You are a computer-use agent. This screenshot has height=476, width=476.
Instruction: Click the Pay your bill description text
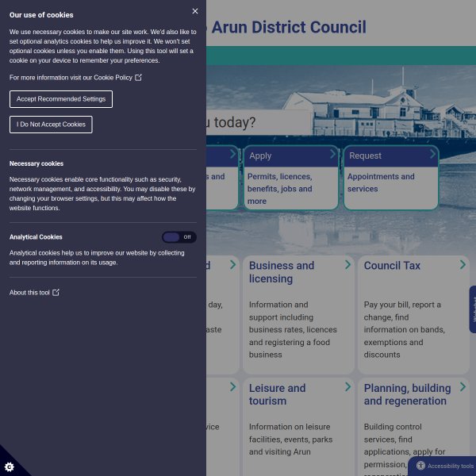404,330
